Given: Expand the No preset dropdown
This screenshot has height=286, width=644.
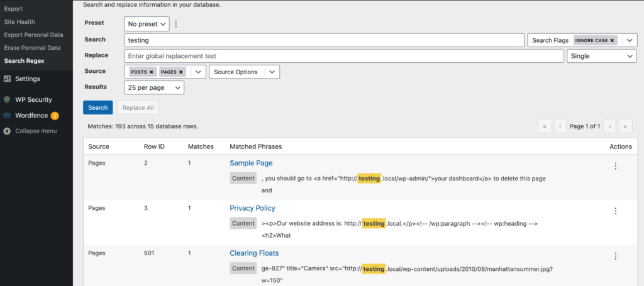Looking at the screenshot, I should pos(147,24).
